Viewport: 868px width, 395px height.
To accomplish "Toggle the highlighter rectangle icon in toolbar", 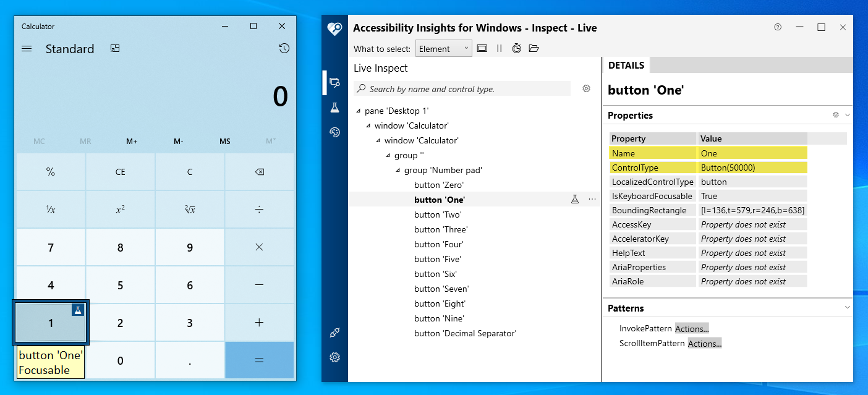I will coord(482,48).
